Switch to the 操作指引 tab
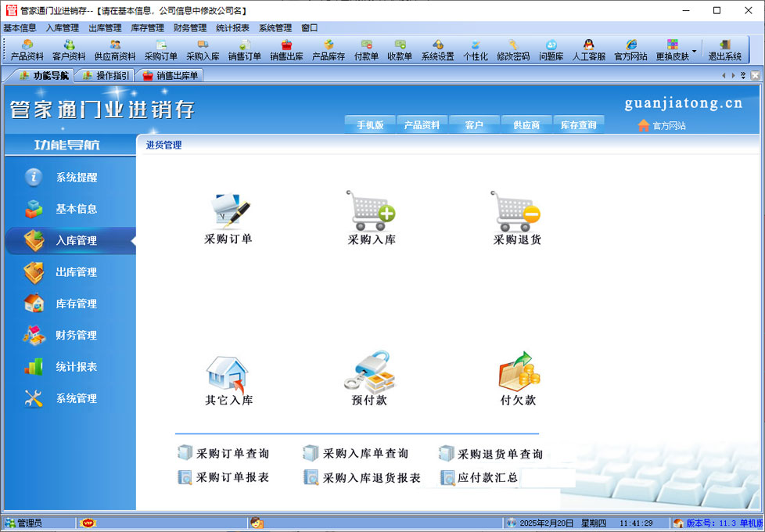The height and width of the screenshot is (532, 765). click(x=106, y=76)
